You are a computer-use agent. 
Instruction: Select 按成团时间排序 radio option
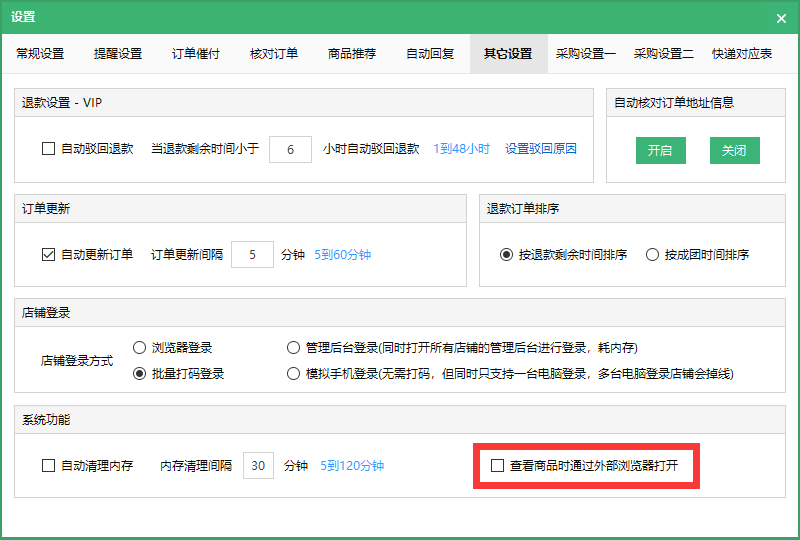tap(653, 255)
